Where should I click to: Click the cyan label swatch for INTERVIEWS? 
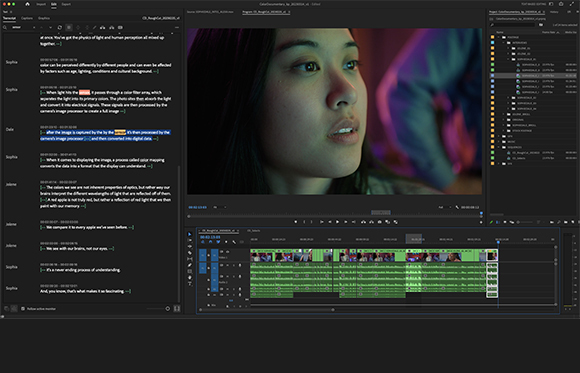[x=492, y=43]
